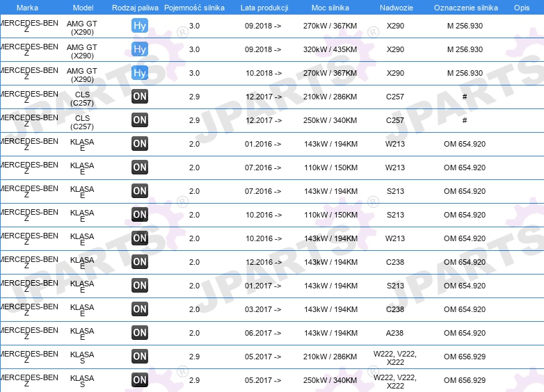Image resolution: width=544 pixels, height=392 pixels.
Task: Click M 256.930 in the 320kW AMG GT row
Action: pos(465,49)
